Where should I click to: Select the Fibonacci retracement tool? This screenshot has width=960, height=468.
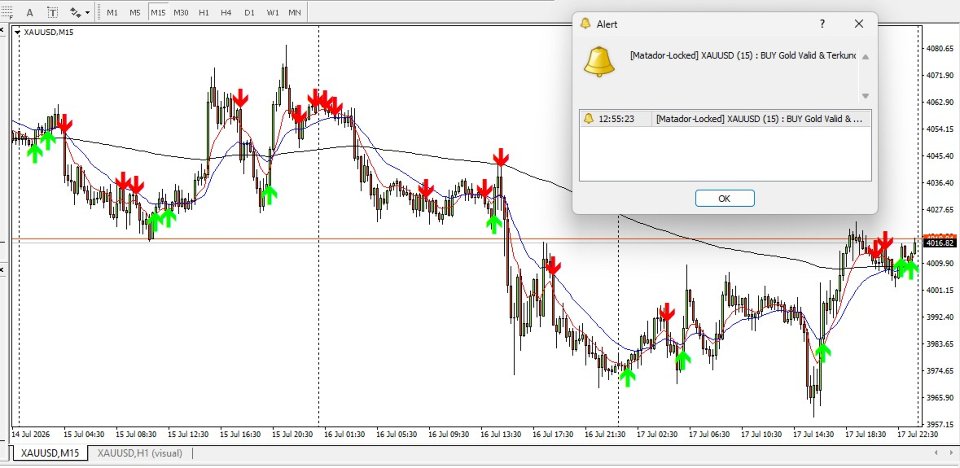tap(7, 12)
